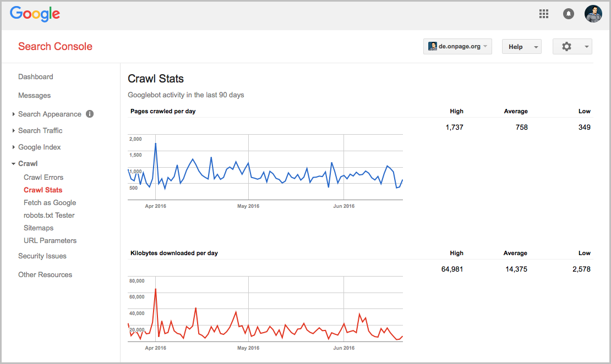Viewport: 611px width, 364px height.
Task: Open the user account avatar
Action: (x=593, y=14)
